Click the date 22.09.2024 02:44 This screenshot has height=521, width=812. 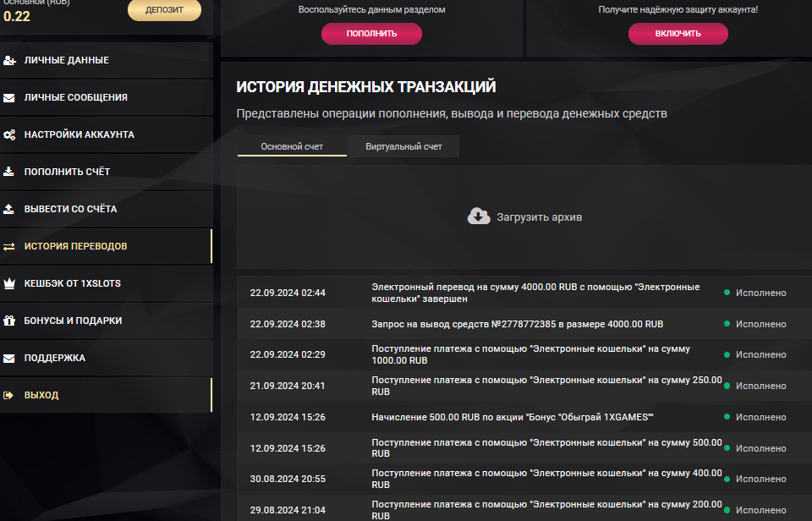point(288,293)
